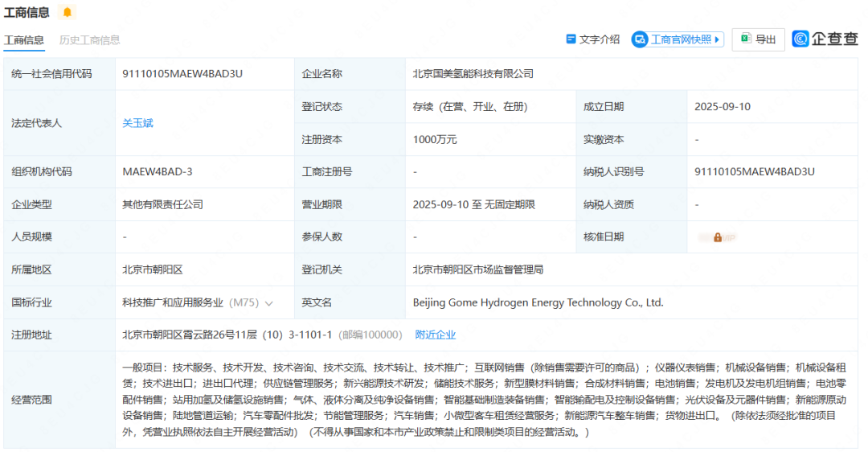Click registration status 存续（在营、开业、在册）
The height and width of the screenshot is (452, 868).
coord(470,106)
